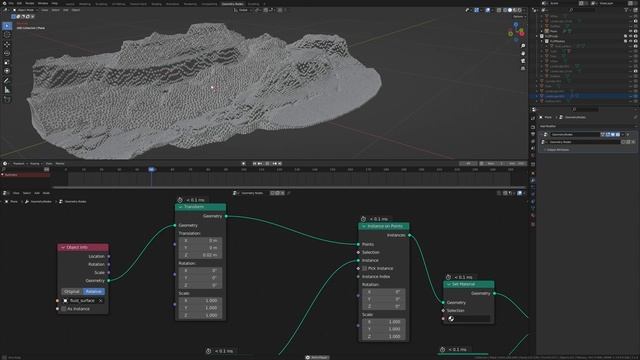The height and width of the screenshot is (360, 640).
Task: Open the File menu
Action: (x=11, y=3)
